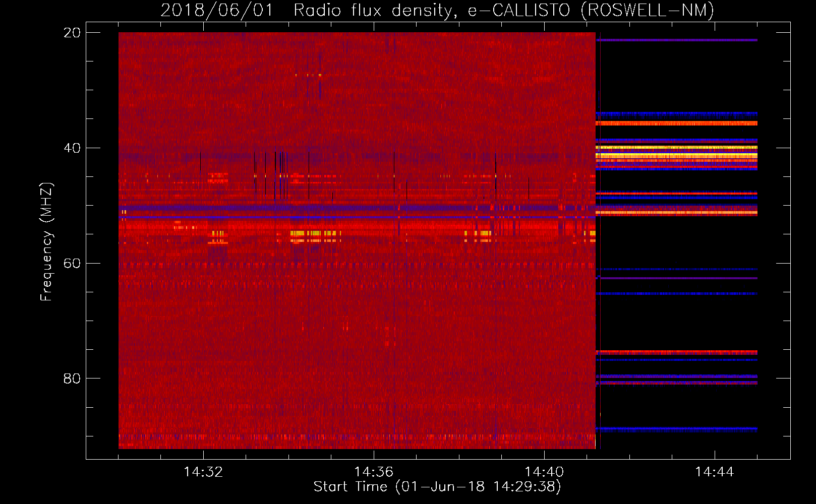Click the purple horizontal line near 21 MHz

676,40
